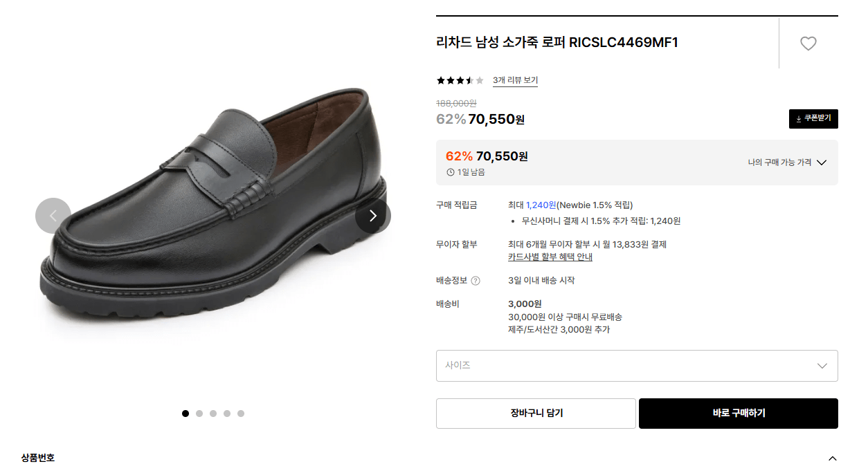This screenshot has height=473, width=868.
Task: Select the fifth carousel dot indicator
Action: [x=240, y=413]
